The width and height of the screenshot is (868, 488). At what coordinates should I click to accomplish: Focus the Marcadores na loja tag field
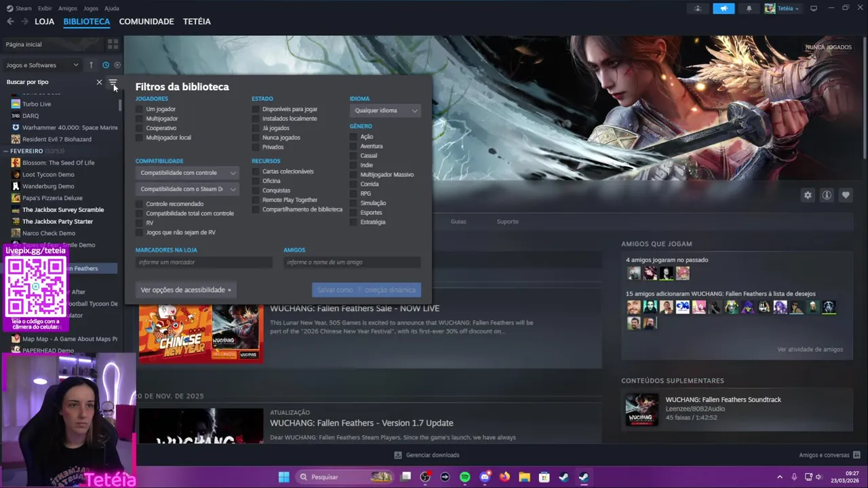(203, 262)
